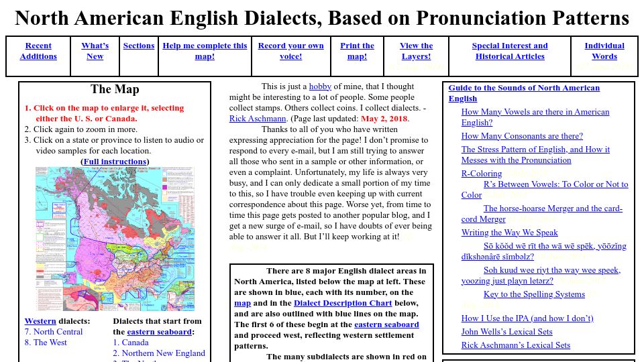Open John Wells's Lexical Sets link
The image size is (644, 362).
[507, 332]
